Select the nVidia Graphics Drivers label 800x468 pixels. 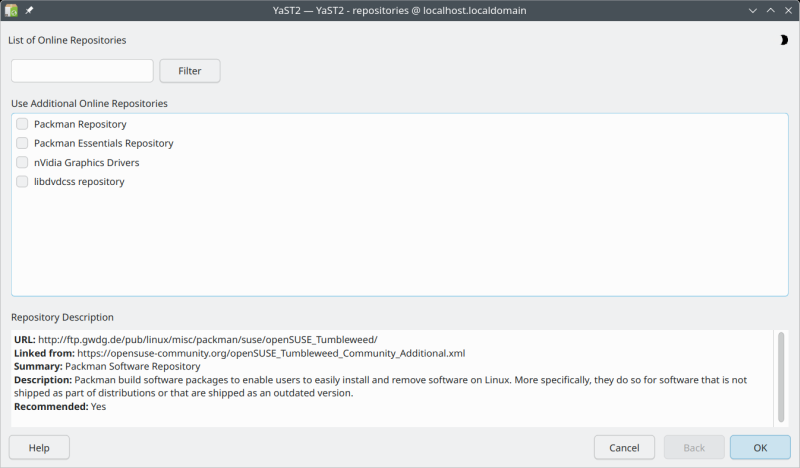click(87, 162)
